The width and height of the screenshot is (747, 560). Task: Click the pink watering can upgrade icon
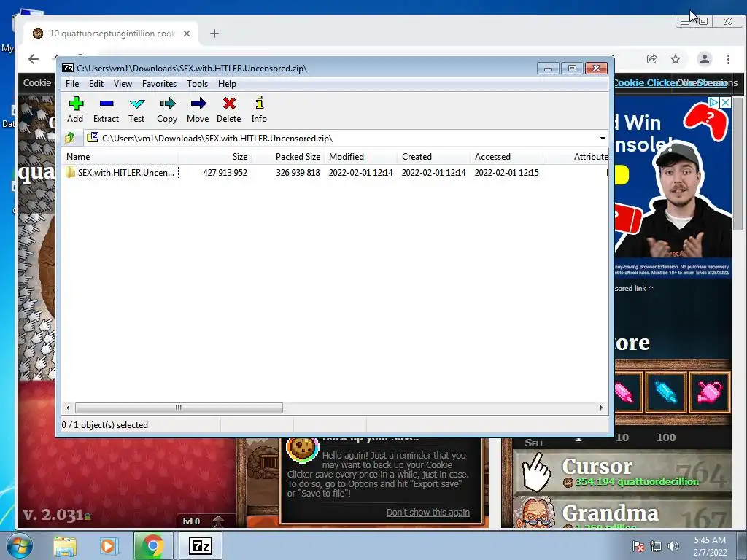709,392
